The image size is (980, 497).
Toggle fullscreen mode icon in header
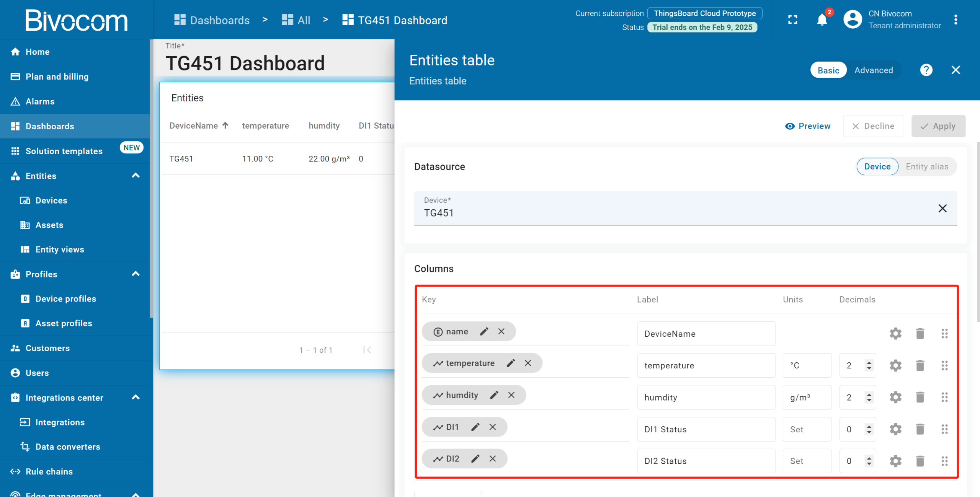pos(793,20)
